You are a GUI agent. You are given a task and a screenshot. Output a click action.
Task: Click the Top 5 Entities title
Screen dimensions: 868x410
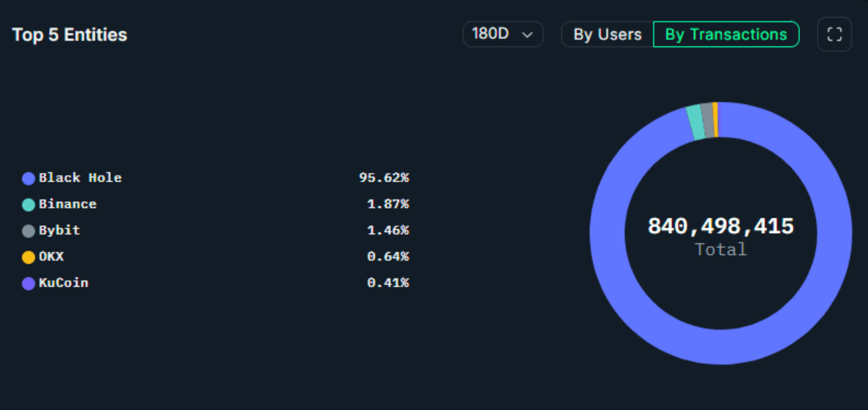pos(70,35)
